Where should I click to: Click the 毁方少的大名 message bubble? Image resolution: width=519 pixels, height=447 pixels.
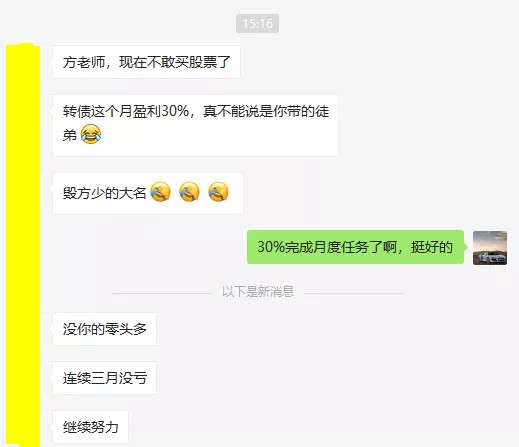[x=148, y=193]
